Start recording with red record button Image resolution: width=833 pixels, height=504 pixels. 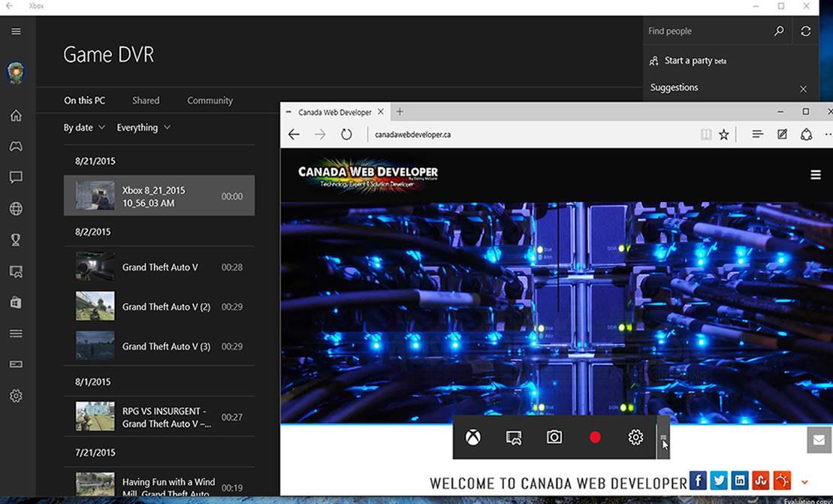(595, 437)
